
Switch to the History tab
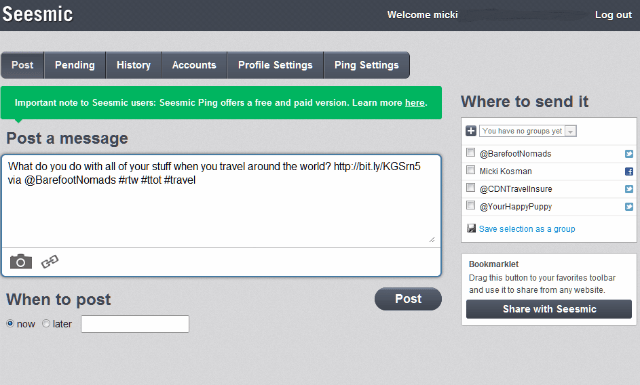[x=133, y=65]
